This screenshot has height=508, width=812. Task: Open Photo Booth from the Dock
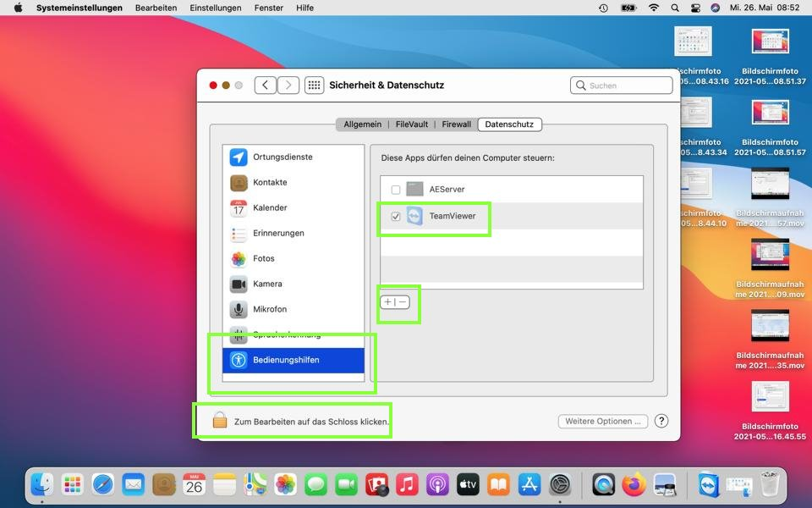(x=377, y=485)
